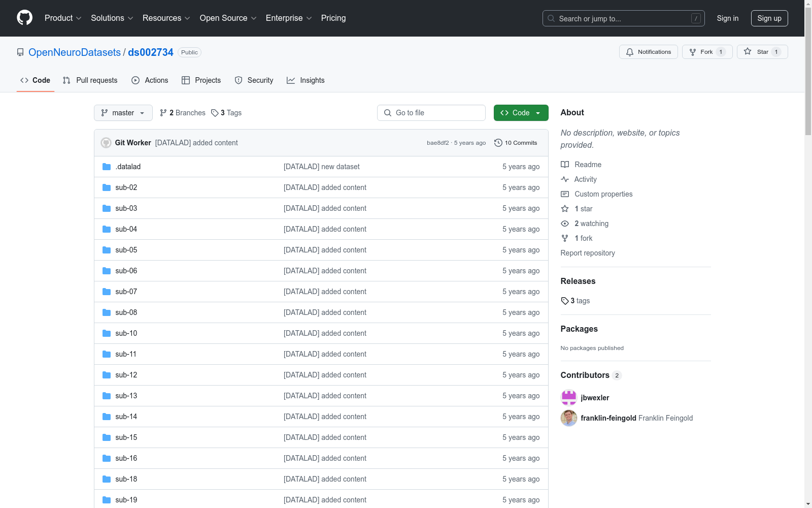The width and height of the screenshot is (812, 508).
Task: Open the sub-19 folder name
Action: click(126, 500)
